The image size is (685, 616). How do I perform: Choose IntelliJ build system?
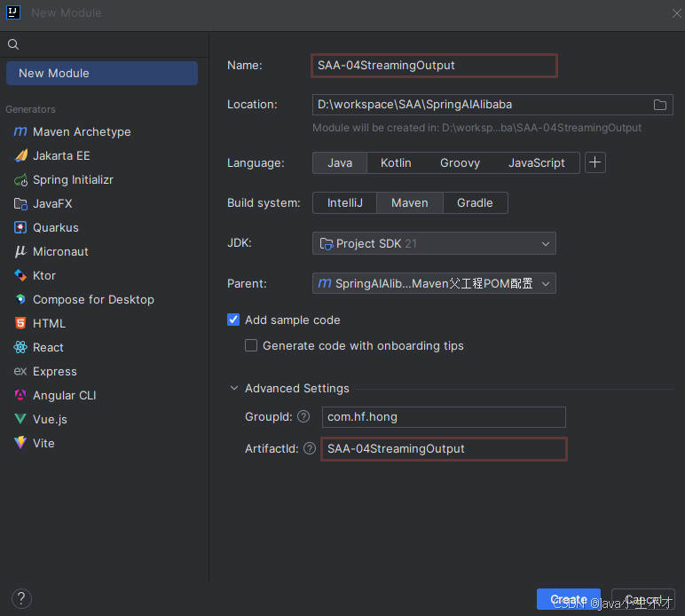point(344,202)
